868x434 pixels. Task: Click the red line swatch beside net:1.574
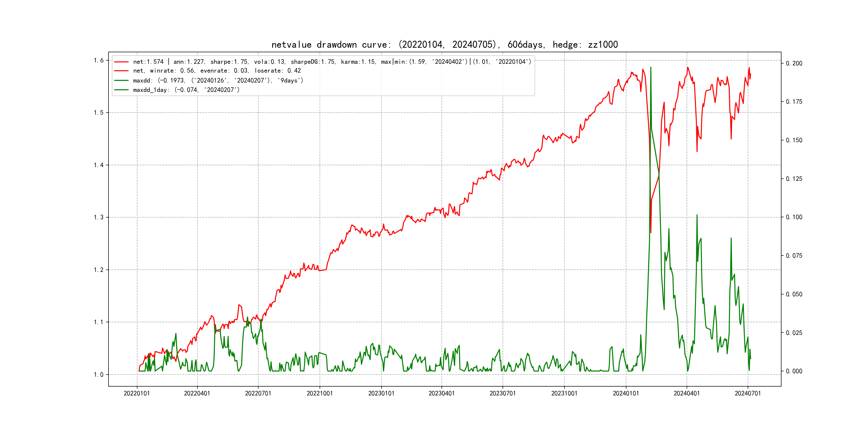click(121, 62)
